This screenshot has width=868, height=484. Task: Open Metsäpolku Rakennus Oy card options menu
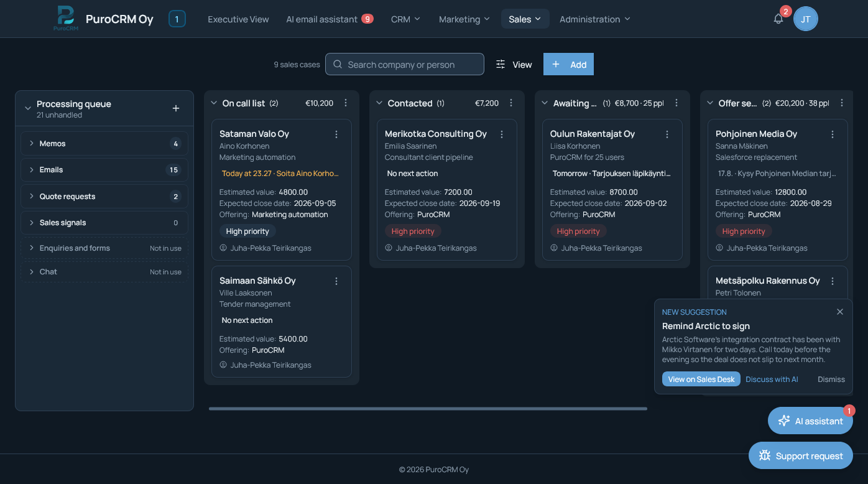coord(833,281)
